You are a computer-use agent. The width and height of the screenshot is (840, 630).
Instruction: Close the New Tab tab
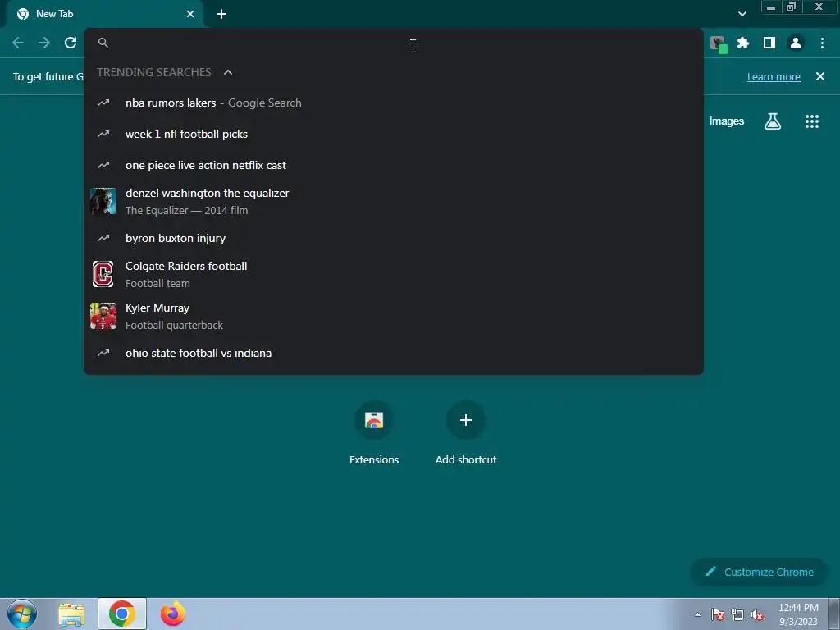(190, 14)
